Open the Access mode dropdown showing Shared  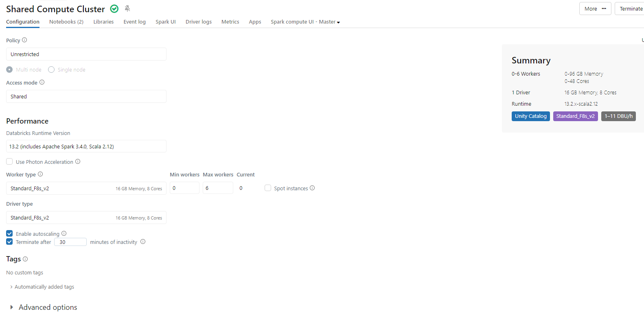(x=86, y=96)
